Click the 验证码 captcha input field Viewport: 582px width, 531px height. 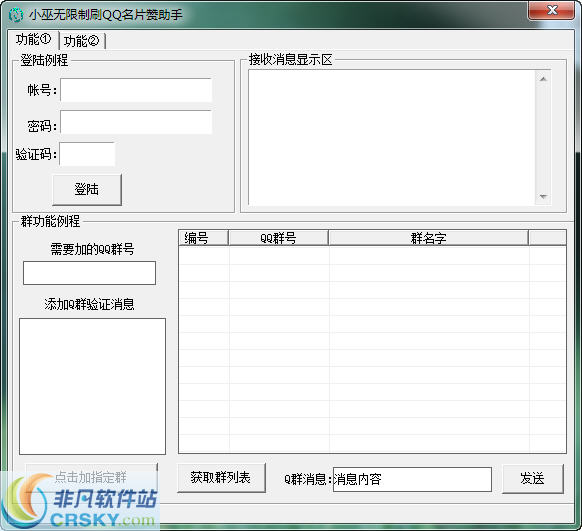87,154
